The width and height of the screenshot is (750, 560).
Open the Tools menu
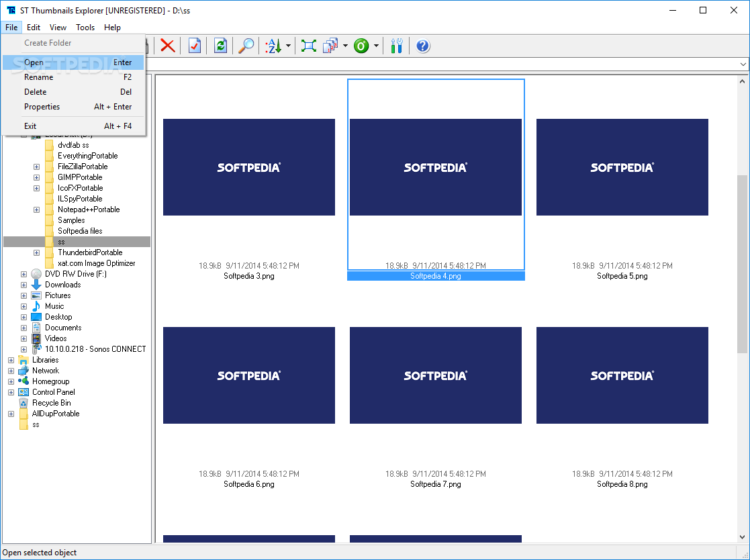85,28
